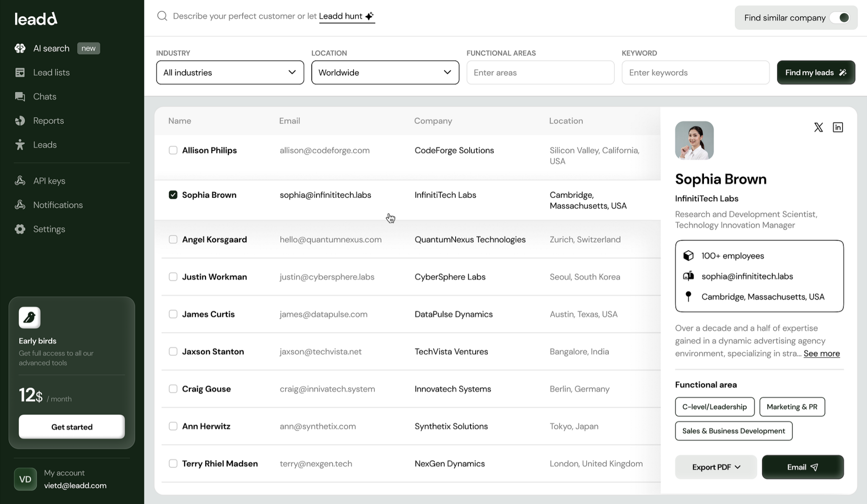Open the All industries dropdown
Viewport: 867px width, 504px height.
(x=230, y=73)
